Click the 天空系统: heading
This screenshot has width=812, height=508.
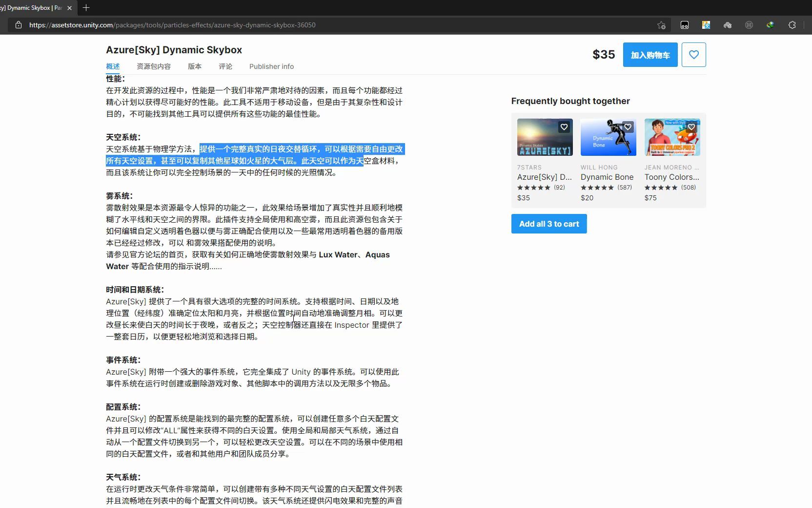click(x=123, y=137)
